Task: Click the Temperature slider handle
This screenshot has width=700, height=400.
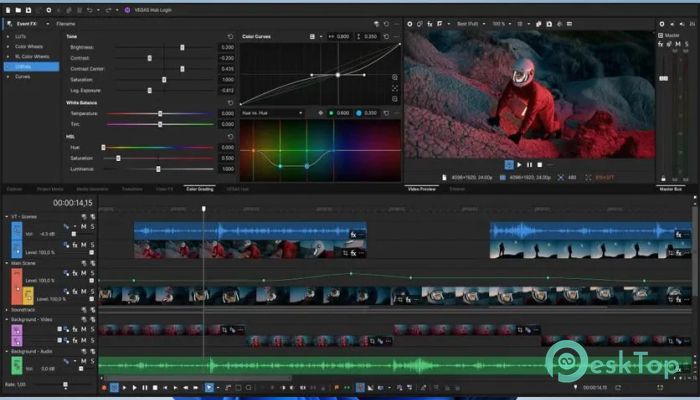Action: (160, 113)
